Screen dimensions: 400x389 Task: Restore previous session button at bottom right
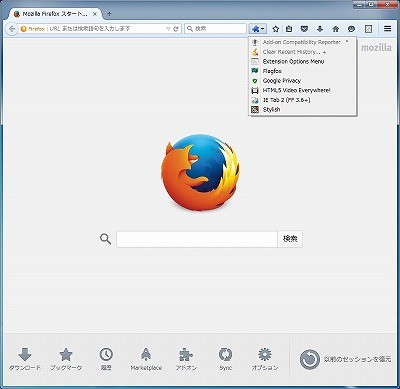tap(345, 359)
